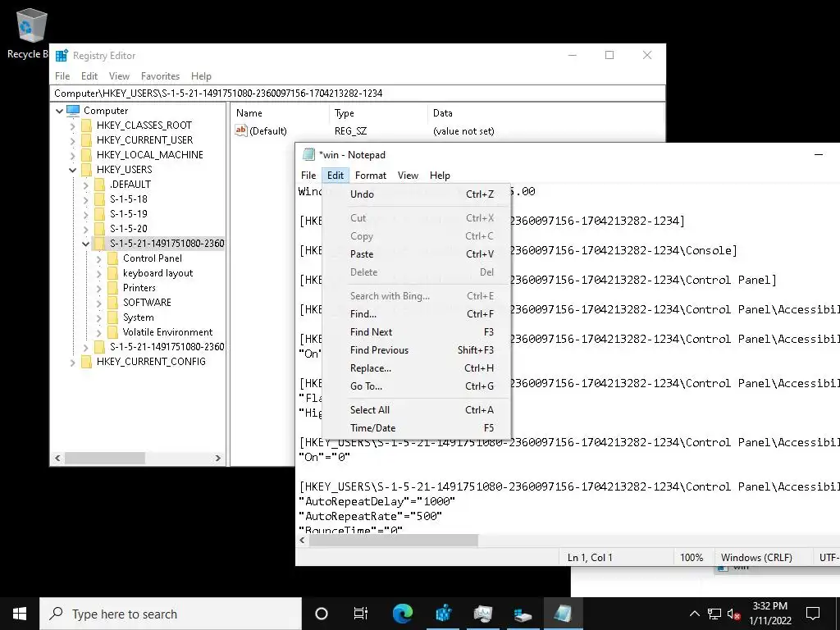
Task: Click the Computer icon in registry tree
Action: click(x=73, y=111)
